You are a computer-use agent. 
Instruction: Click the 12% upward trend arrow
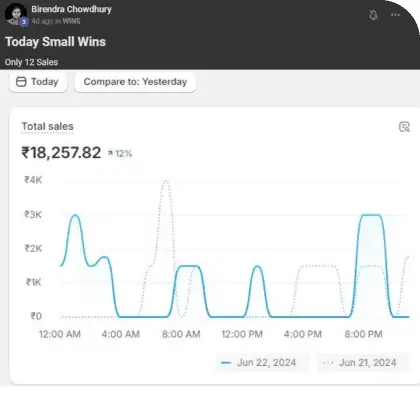[x=110, y=153]
